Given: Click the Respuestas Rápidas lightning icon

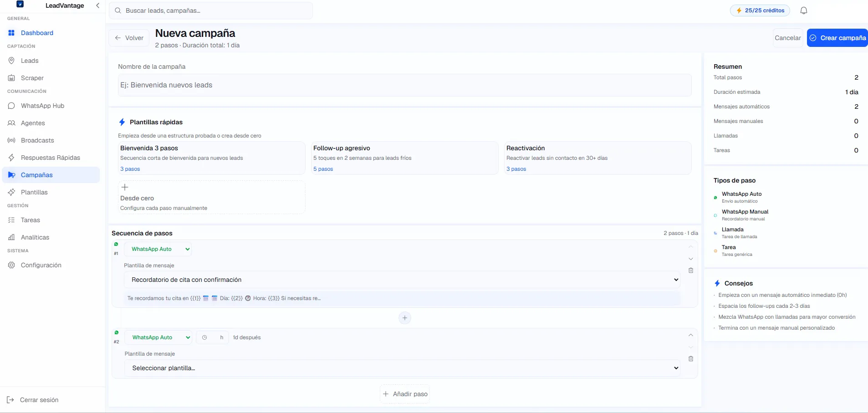Looking at the screenshot, I should tap(11, 158).
